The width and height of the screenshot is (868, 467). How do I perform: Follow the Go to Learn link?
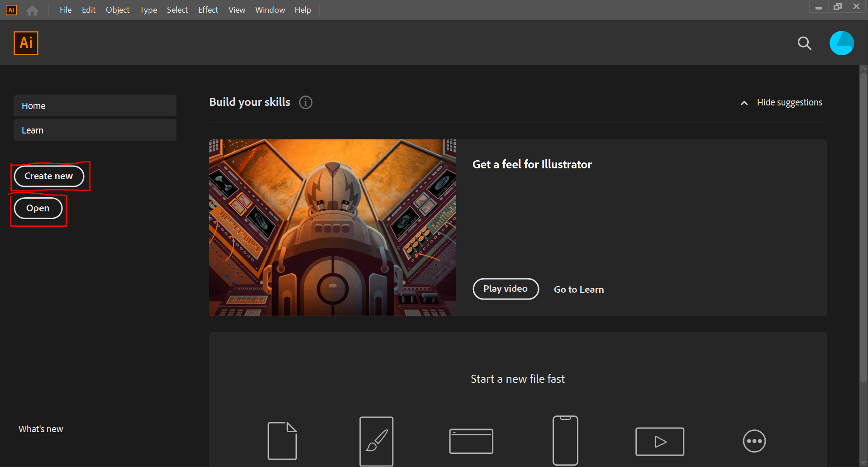[x=578, y=290]
